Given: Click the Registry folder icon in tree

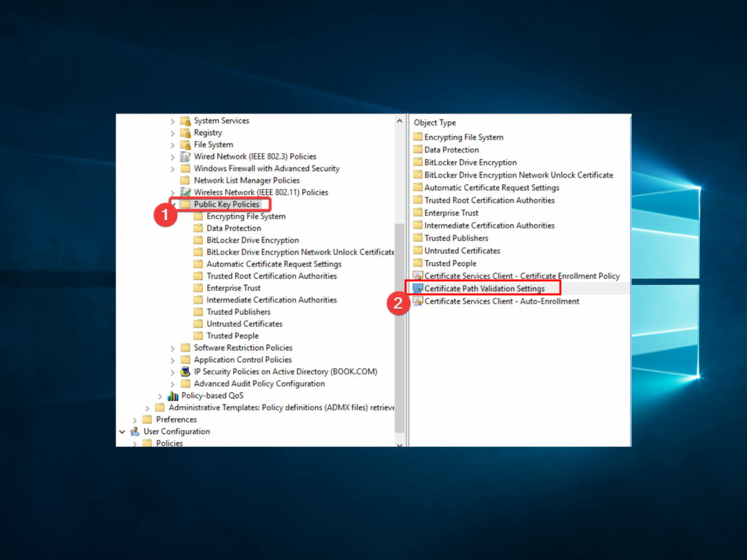Looking at the screenshot, I should coord(185,133).
